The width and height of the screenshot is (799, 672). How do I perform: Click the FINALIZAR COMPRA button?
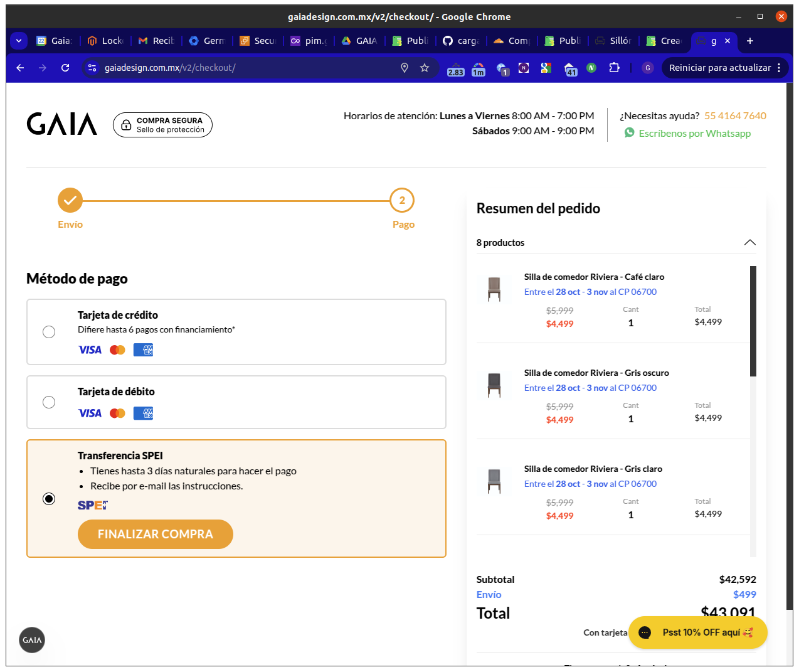click(x=156, y=534)
